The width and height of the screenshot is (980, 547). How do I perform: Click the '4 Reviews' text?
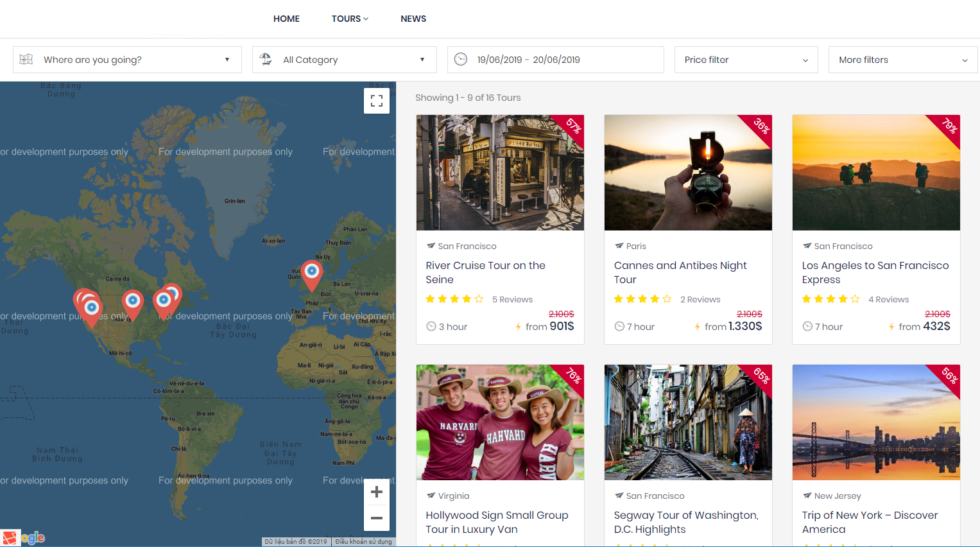pos(888,299)
